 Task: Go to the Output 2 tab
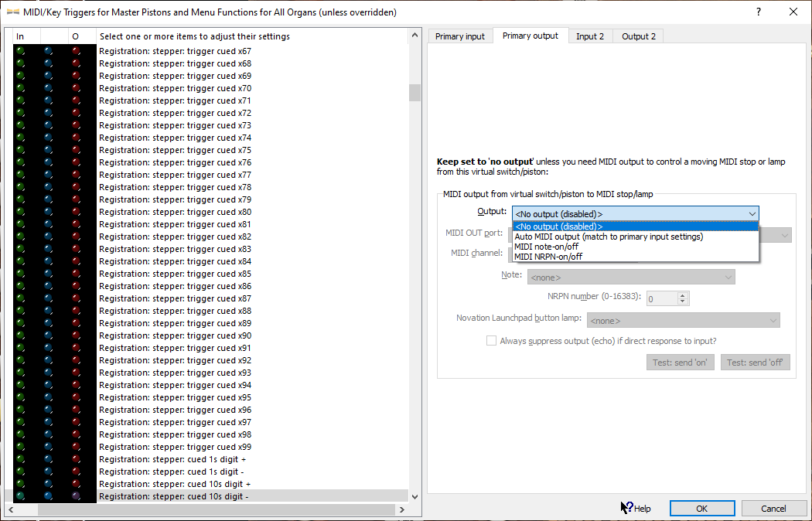(x=639, y=36)
